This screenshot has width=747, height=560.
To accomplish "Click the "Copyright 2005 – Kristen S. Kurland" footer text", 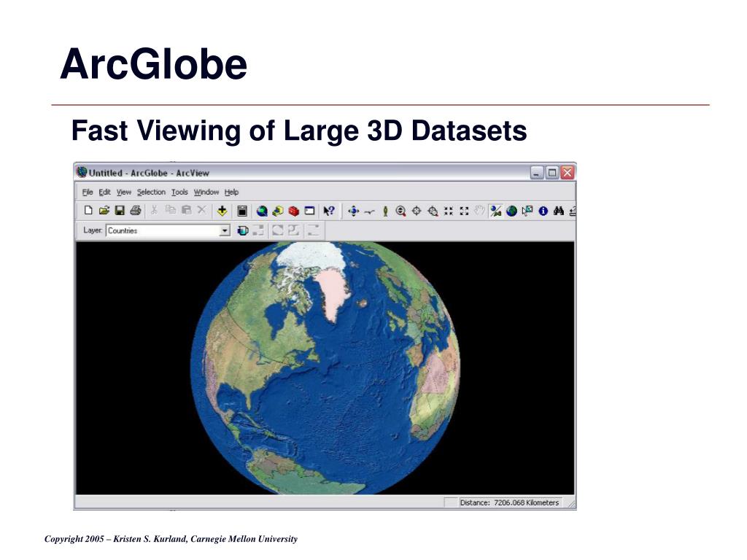I will click(116, 539).
